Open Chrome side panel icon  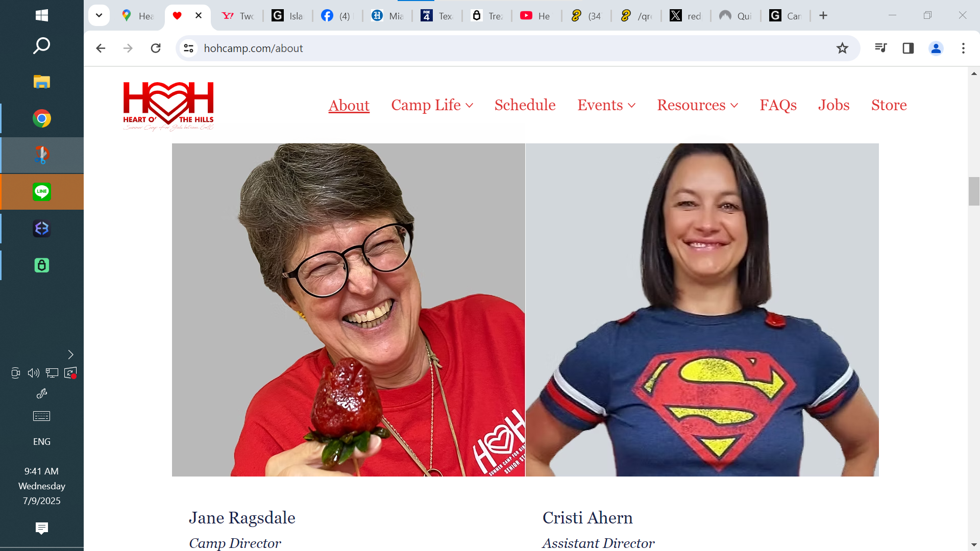(908, 48)
